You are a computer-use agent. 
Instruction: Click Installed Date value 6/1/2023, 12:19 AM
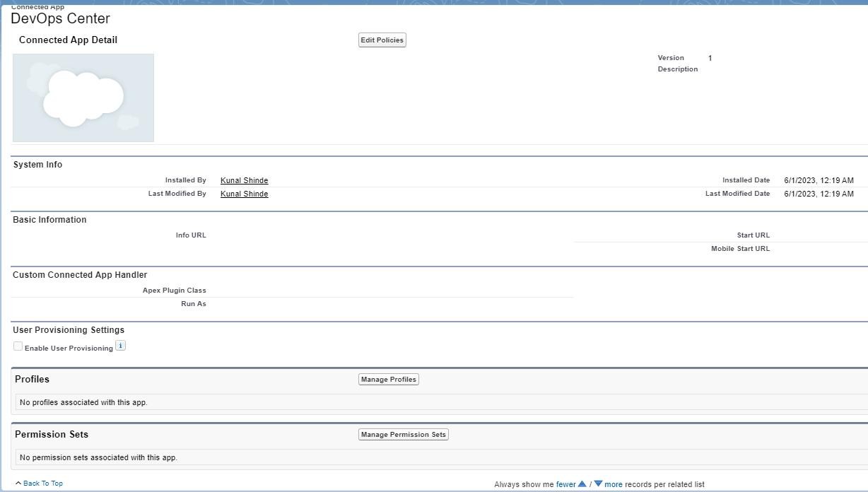(x=819, y=180)
